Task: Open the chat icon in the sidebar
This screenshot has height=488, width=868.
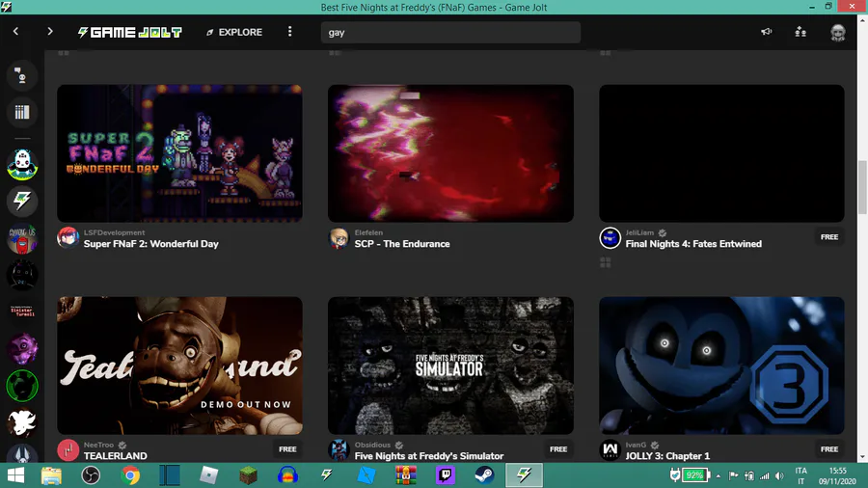Action: click(22, 75)
